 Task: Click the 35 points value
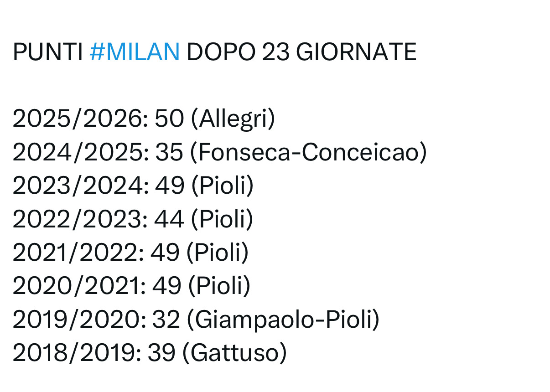[169, 153]
